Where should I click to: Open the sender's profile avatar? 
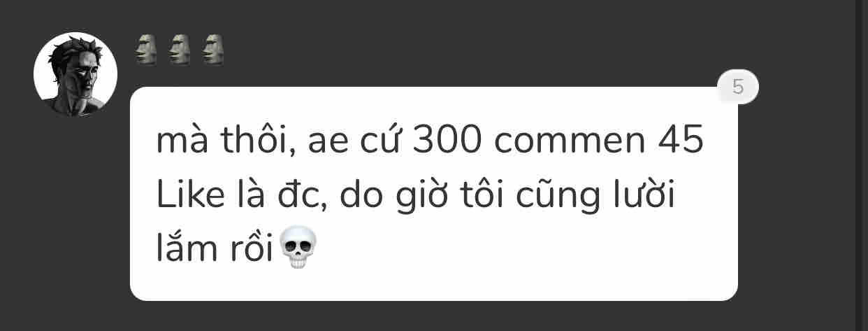(x=75, y=74)
